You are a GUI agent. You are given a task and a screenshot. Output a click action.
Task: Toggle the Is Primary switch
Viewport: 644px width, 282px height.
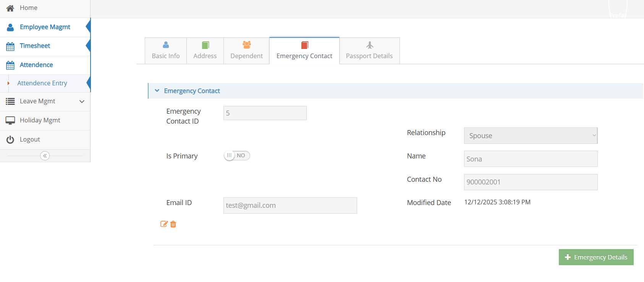(237, 156)
